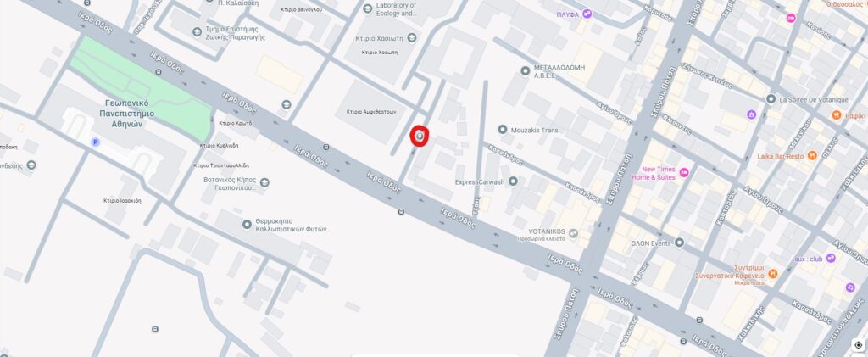868x357 pixels.
Task: Click the red circled map pin
Action: pyautogui.click(x=419, y=137)
